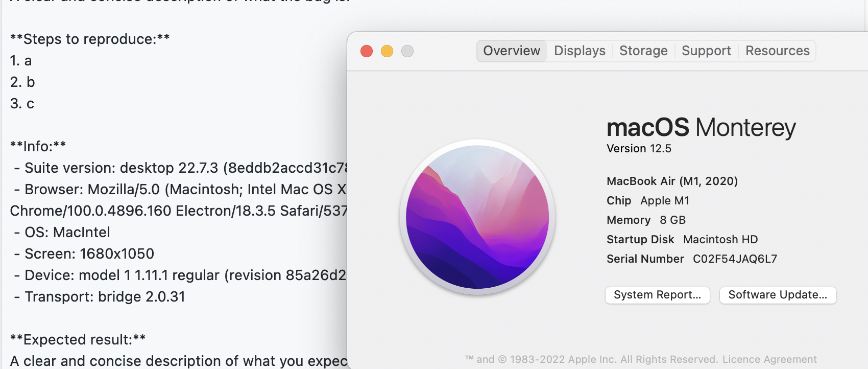Select the Version 12.5 text
The height and width of the screenshot is (369, 868).
(639, 149)
